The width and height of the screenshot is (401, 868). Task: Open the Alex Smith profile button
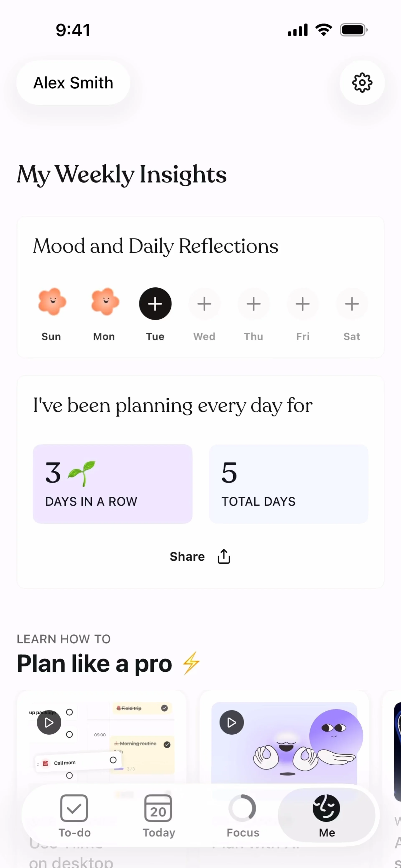point(73,83)
